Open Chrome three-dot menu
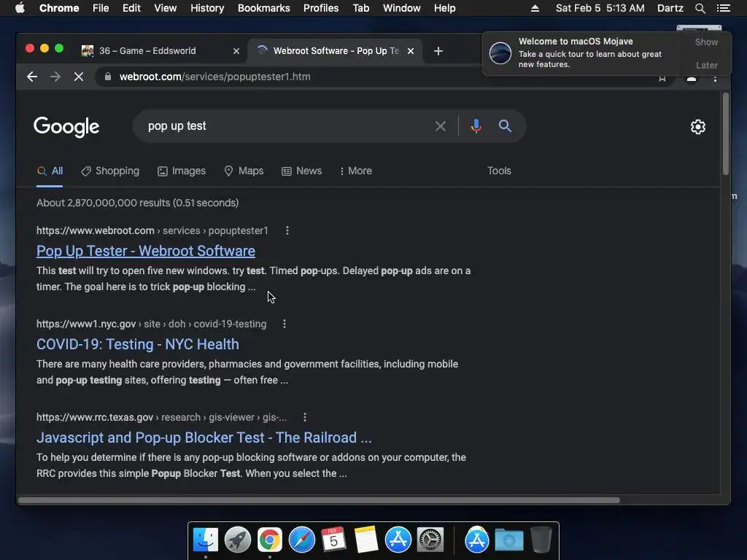This screenshot has width=747, height=560. tap(715, 79)
